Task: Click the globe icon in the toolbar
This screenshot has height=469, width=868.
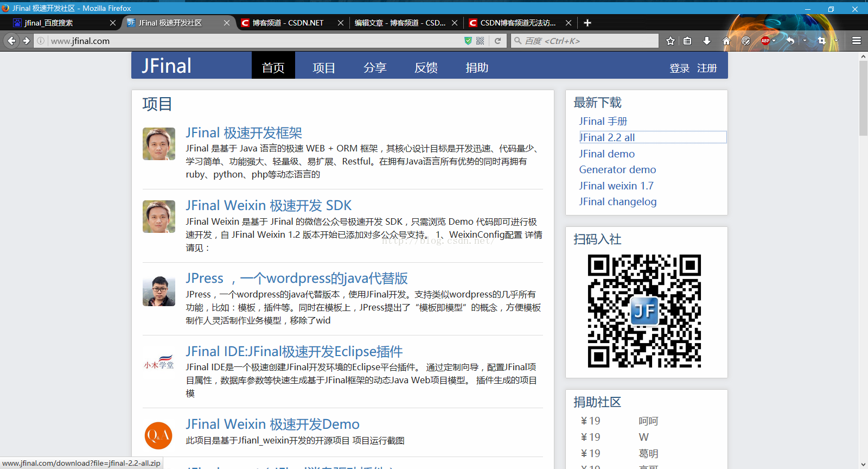Action: (x=746, y=41)
